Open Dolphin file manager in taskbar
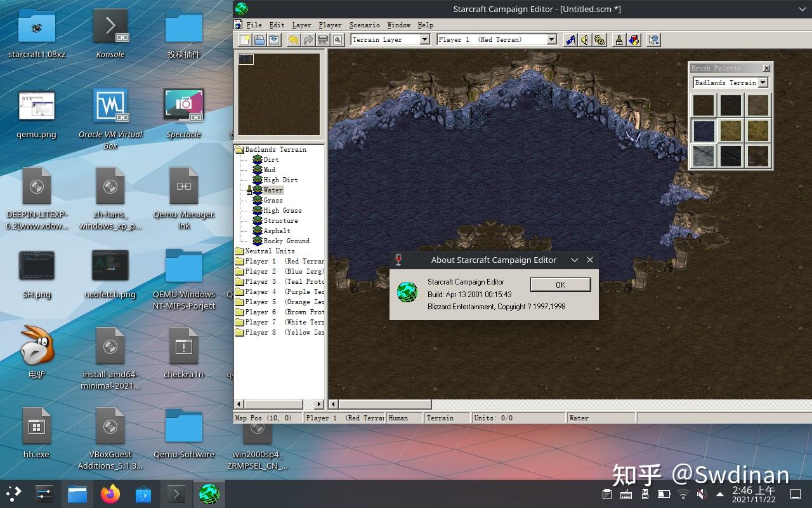This screenshot has width=812, height=508. (77, 493)
